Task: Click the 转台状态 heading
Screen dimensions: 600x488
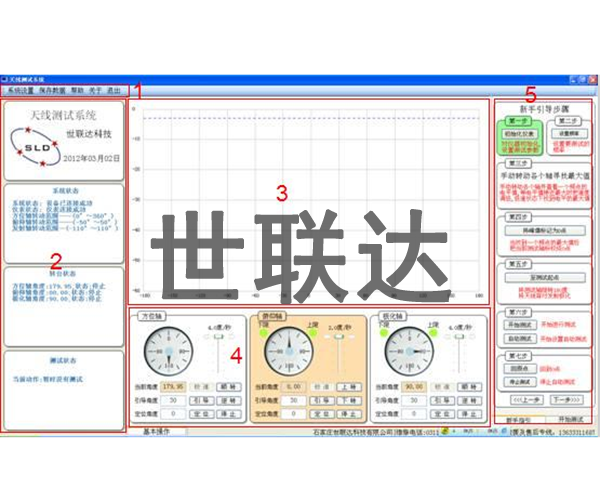Action: point(63,274)
